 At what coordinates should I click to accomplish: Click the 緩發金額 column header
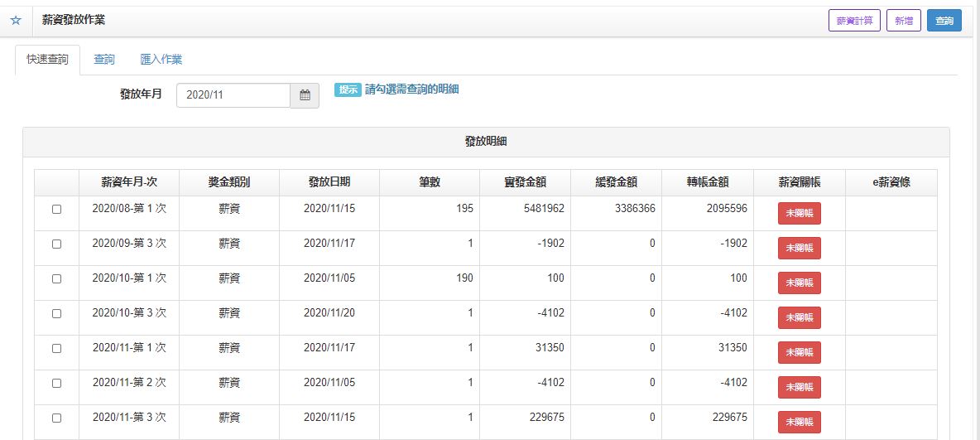tap(617, 183)
